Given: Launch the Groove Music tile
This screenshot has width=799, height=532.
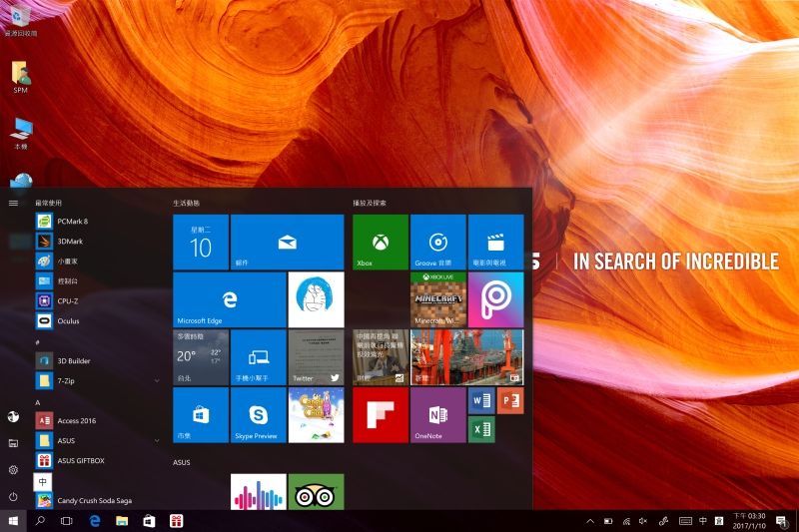Looking at the screenshot, I should (x=437, y=243).
